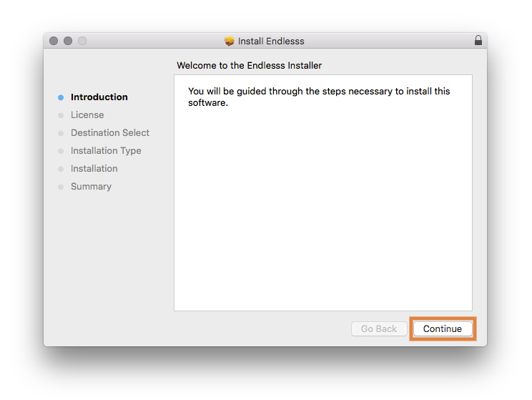Click the package icon beside Install Endlesss

230,41
